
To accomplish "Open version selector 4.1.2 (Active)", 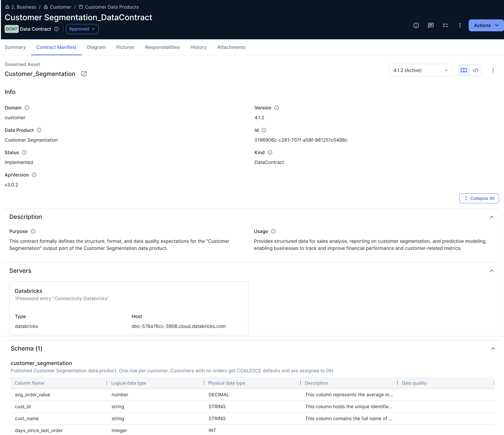I will 421,70.
